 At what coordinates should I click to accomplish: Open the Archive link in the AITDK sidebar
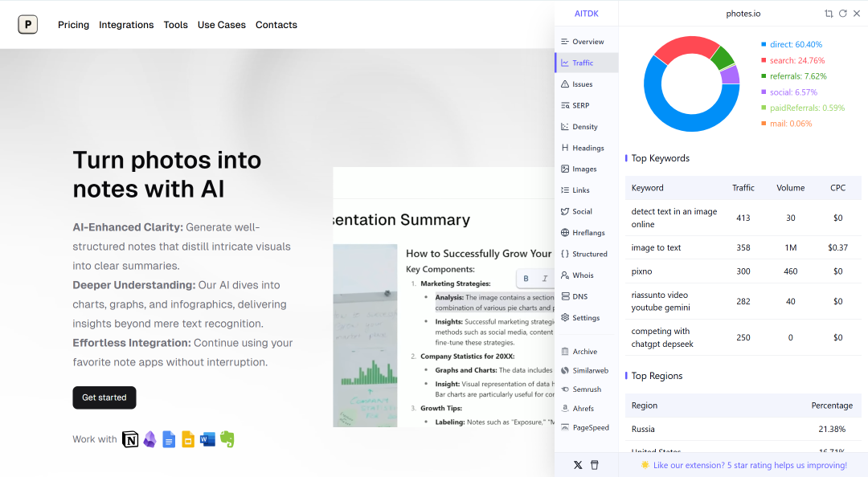click(x=586, y=352)
